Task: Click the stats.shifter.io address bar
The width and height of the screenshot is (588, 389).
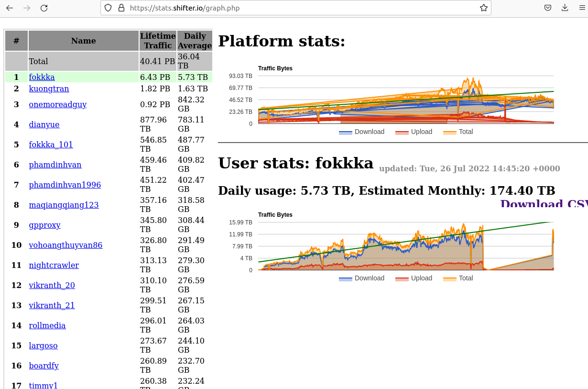Action: click(x=287, y=8)
